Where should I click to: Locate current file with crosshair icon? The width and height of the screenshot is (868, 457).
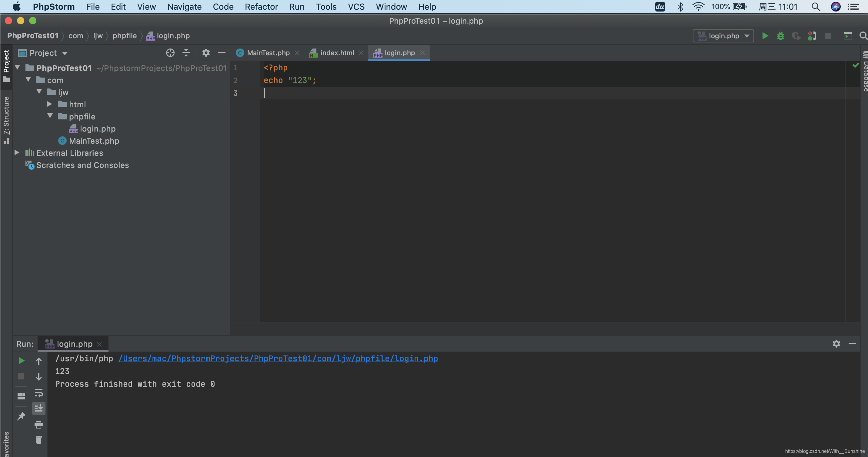click(170, 53)
